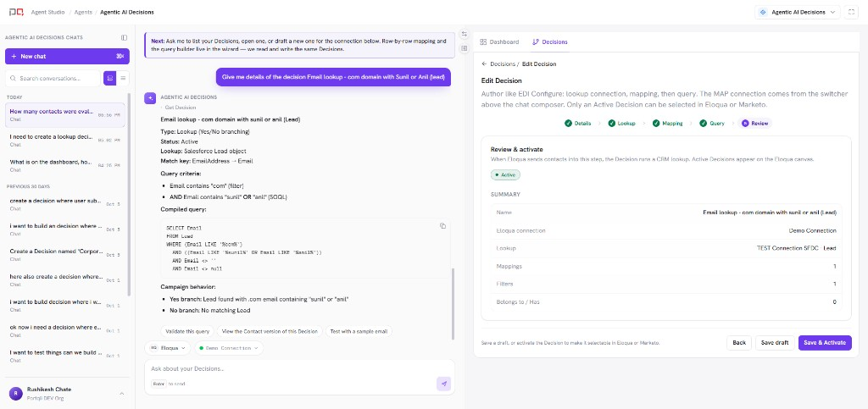
Task: Open chat 'here also create a decision where...'
Action: (x=64, y=279)
